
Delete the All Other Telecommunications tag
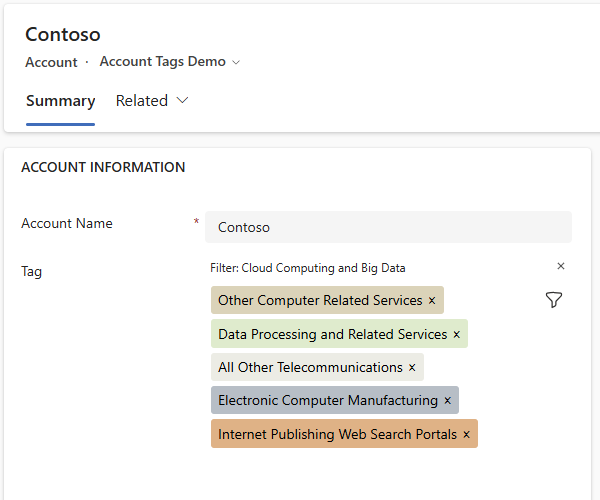click(x=412, y=368)
